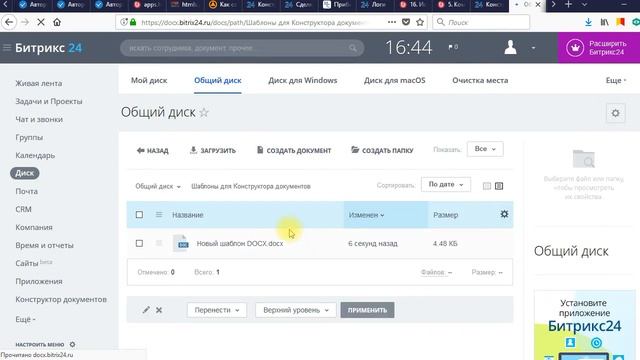Open Задачи и Проекты in the sidebar
Image resolution: width=640 pixels, height=360 pixels.
tap(49, 101)
